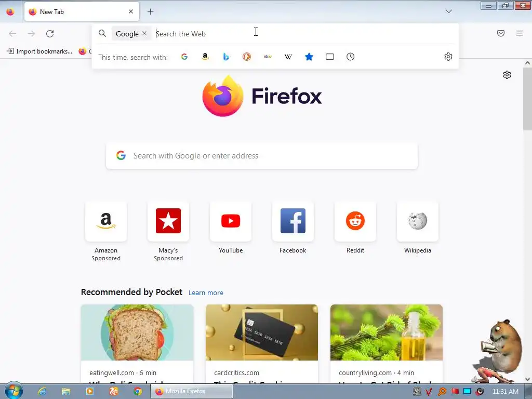Image resolution: width=532 pixels, height=399 pixels.
Task: Click the page vertical scrollbar thumb
Action: click(527, 98)
